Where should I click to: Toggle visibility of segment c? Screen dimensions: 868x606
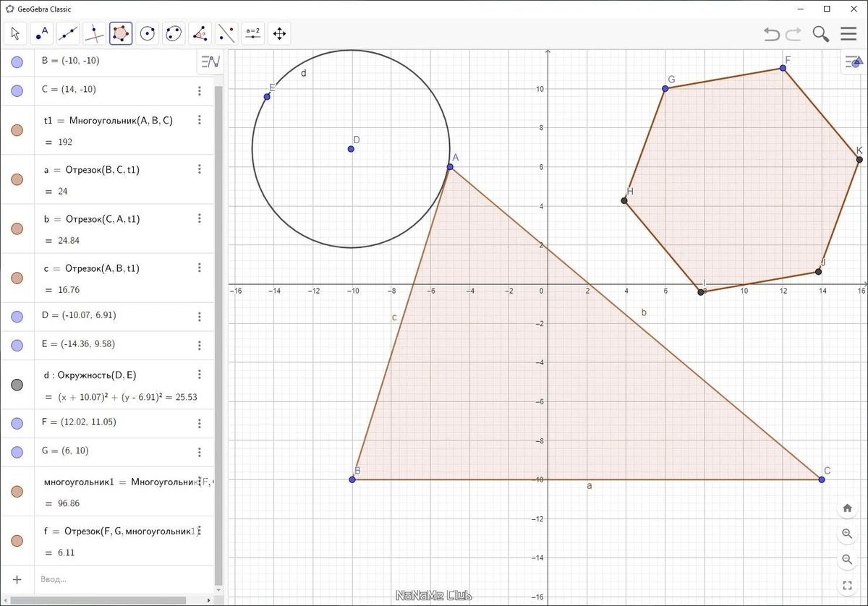[x=17, y=278]
